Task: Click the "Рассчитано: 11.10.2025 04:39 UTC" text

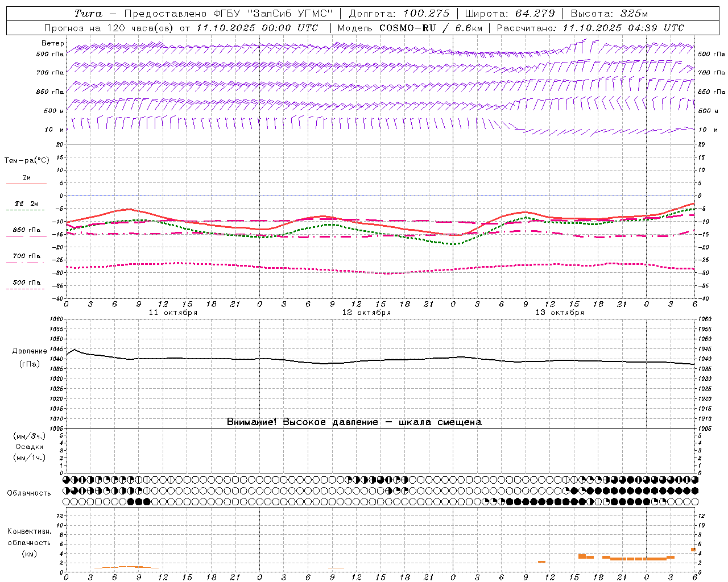Action: click(x=590, y=28)
